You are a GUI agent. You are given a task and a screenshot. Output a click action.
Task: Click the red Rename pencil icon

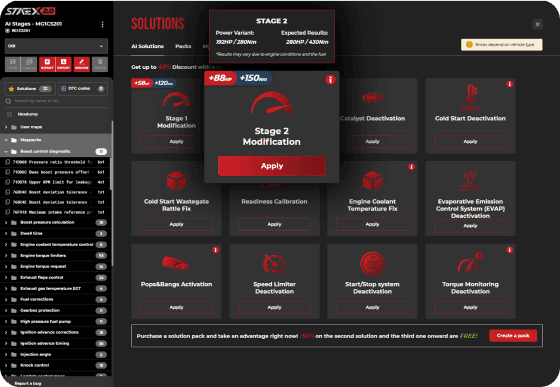pos(82,64)
